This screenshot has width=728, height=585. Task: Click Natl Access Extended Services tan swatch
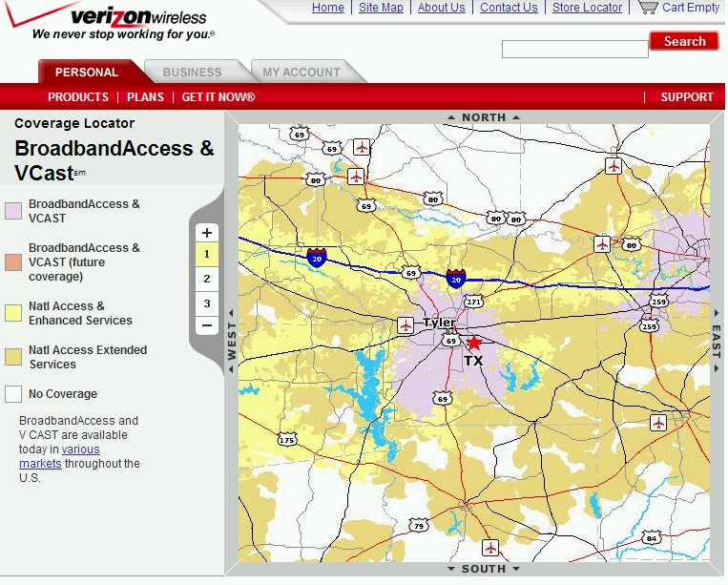pyautogui.click(x=13, y=357)
